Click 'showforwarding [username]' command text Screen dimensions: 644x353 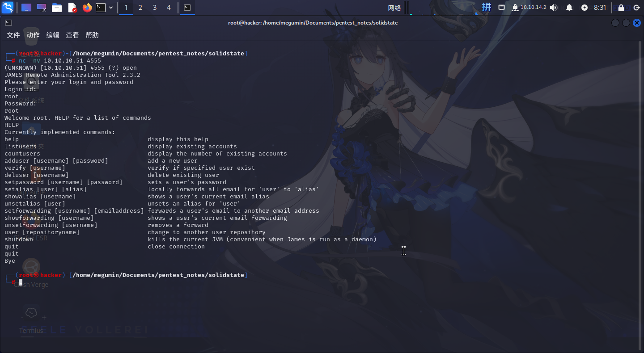(49, 218)
